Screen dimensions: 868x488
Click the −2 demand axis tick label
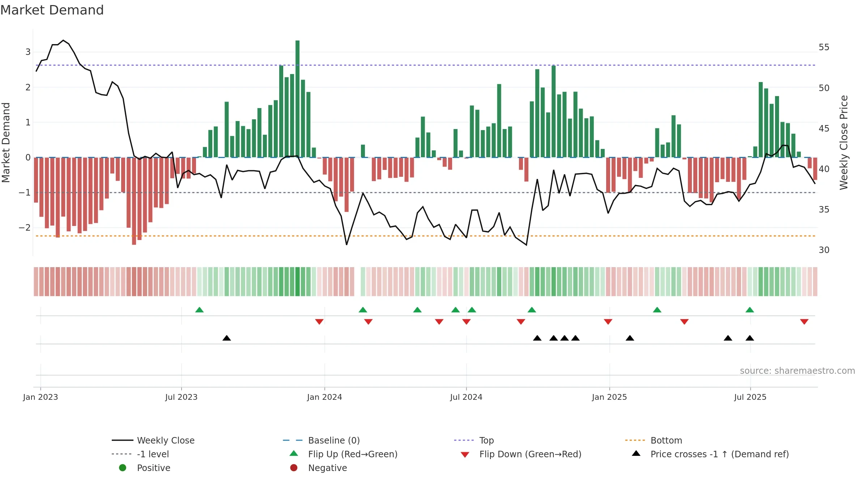(x=25, y=227)
